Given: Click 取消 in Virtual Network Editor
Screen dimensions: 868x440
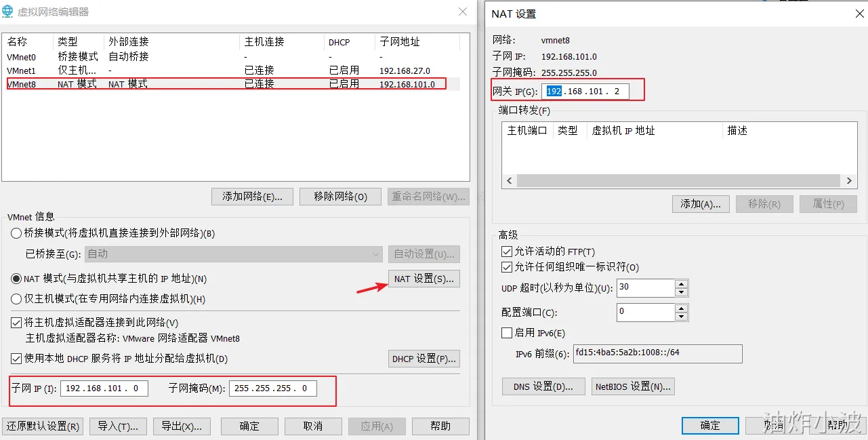Looking at the screenshot, I should click(313, 426).
